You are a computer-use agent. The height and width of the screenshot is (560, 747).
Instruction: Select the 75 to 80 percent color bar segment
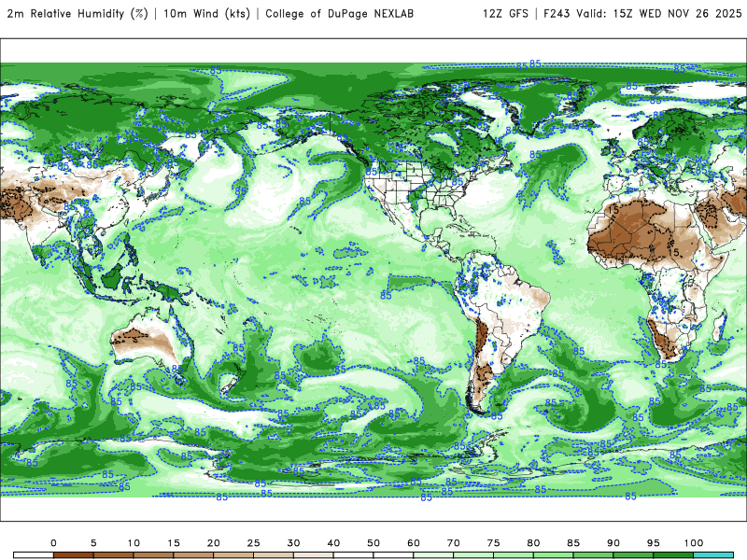pyautogui.click(x=514, y=555)
